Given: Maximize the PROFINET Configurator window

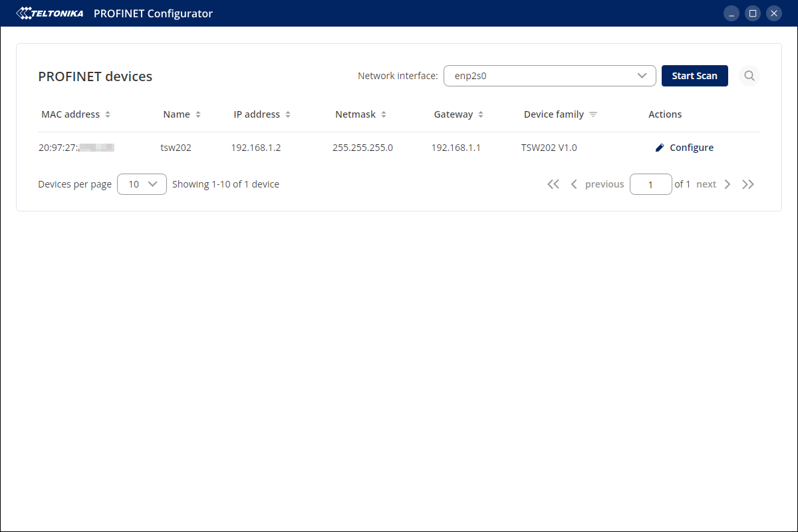Looking at the screenshot, I should 752,13.
